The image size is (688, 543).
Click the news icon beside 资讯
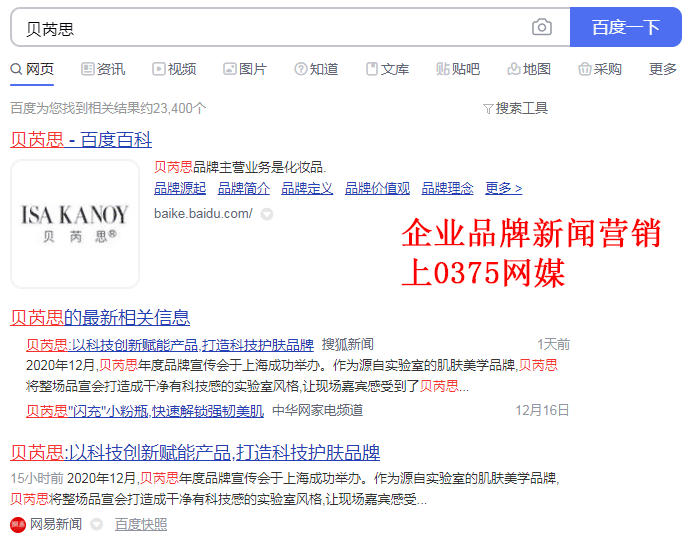[x=88, y=69]
